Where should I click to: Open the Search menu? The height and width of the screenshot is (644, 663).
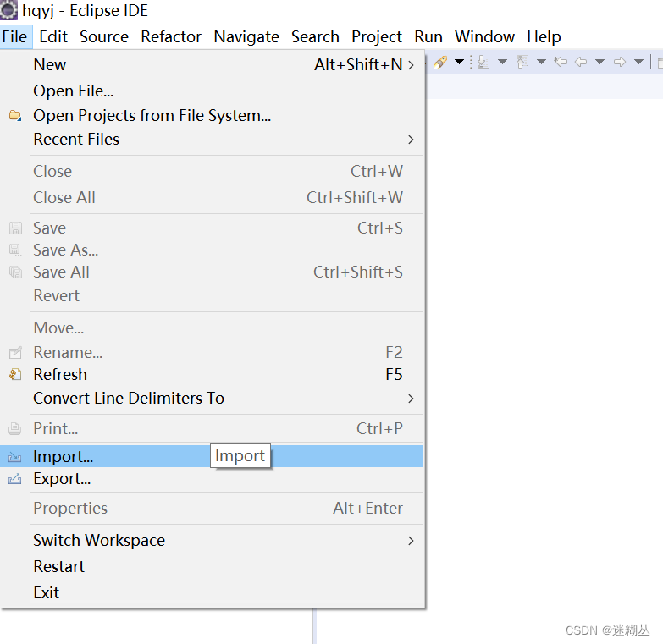315,36
